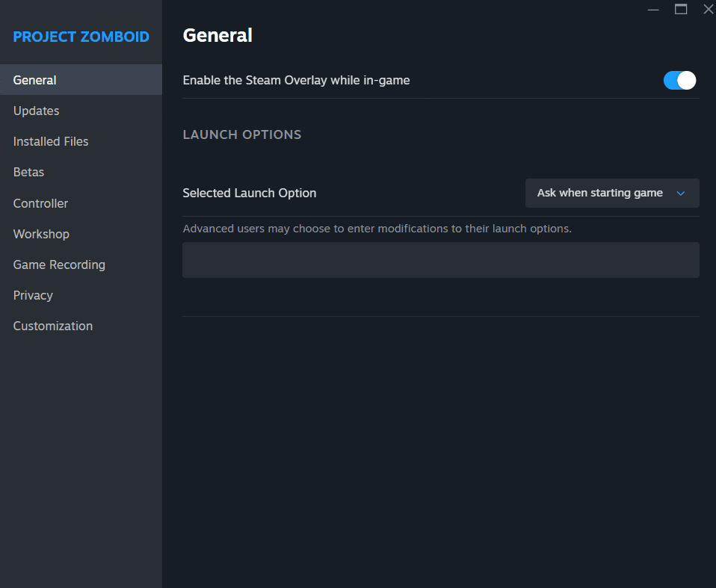Image resolution: width=716 pixels, height=588 pixels.
Task: Click the LAUNCH OPTIONS section heading
Action: [x=241, y=134]
